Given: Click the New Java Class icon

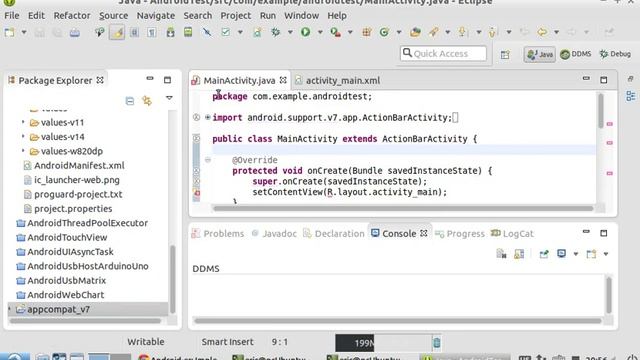Looking at the screenshot, I should pos(384,32).
